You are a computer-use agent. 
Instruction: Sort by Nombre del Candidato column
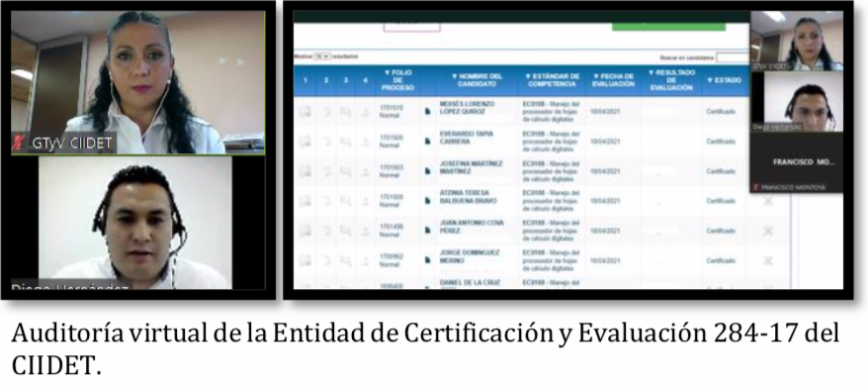pos(477,80)
